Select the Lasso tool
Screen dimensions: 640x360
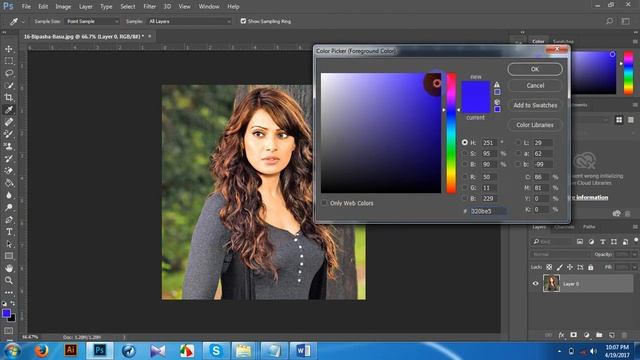point(9,73)
